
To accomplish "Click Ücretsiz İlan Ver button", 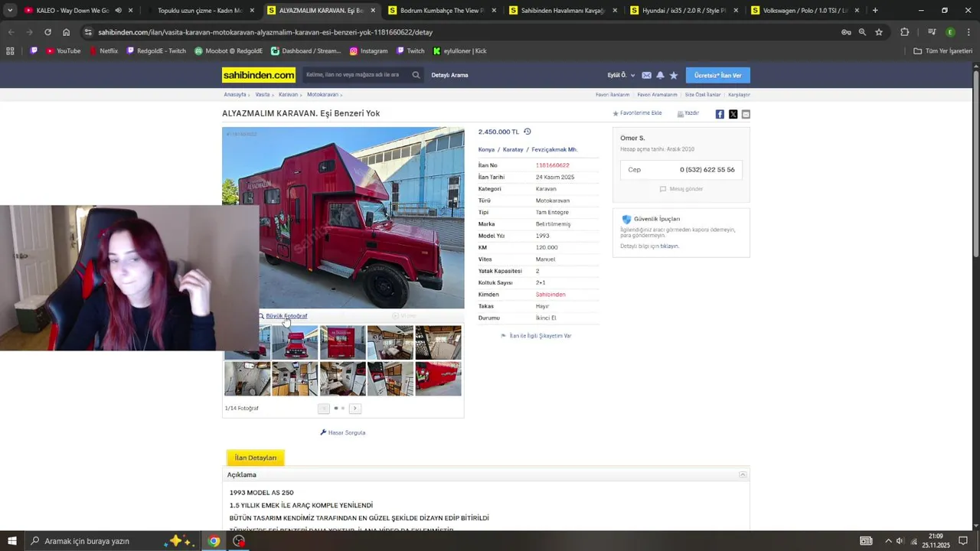I will pos(717,75).
